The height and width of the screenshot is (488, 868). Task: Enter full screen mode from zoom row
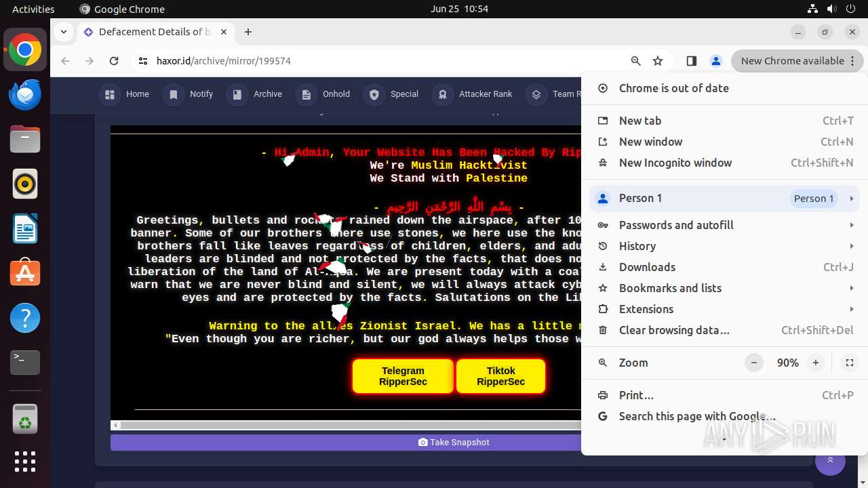click(x=849, y=363)
